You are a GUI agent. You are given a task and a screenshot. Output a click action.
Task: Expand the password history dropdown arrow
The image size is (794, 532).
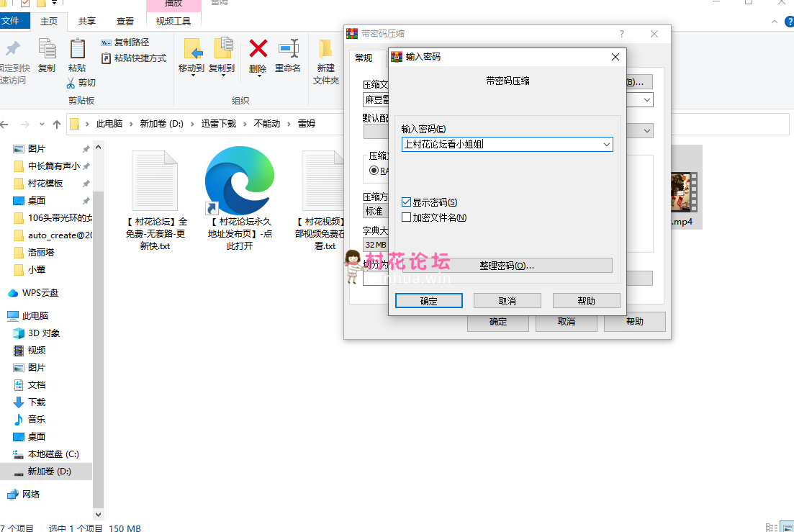coord(607,145)
